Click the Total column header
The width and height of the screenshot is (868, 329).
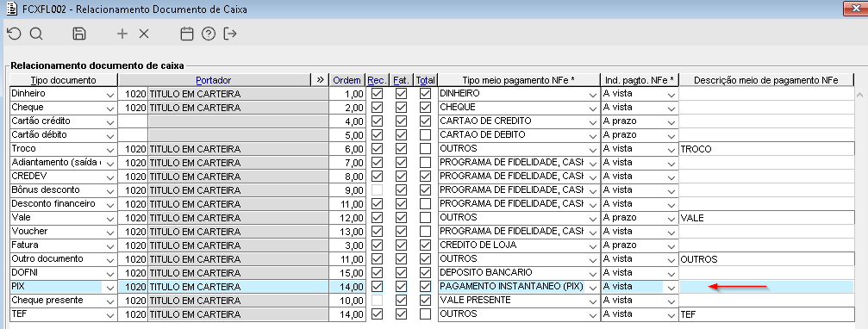click(x=425, y=80)
